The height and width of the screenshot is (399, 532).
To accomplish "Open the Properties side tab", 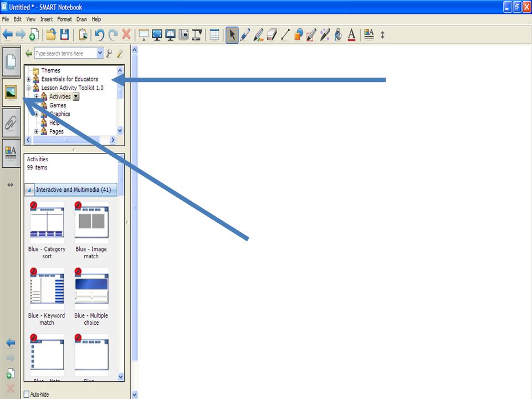I will [11, 154].
